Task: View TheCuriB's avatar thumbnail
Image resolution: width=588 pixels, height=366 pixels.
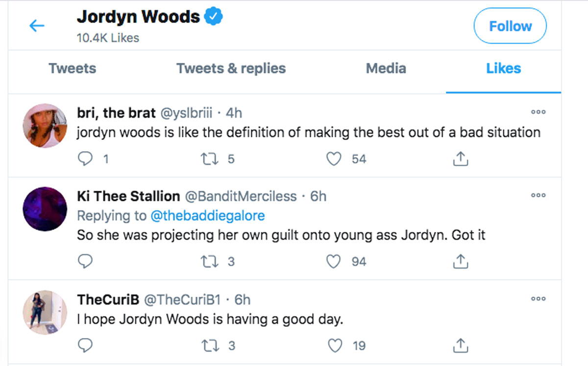Action: click(x=45, y=312)
